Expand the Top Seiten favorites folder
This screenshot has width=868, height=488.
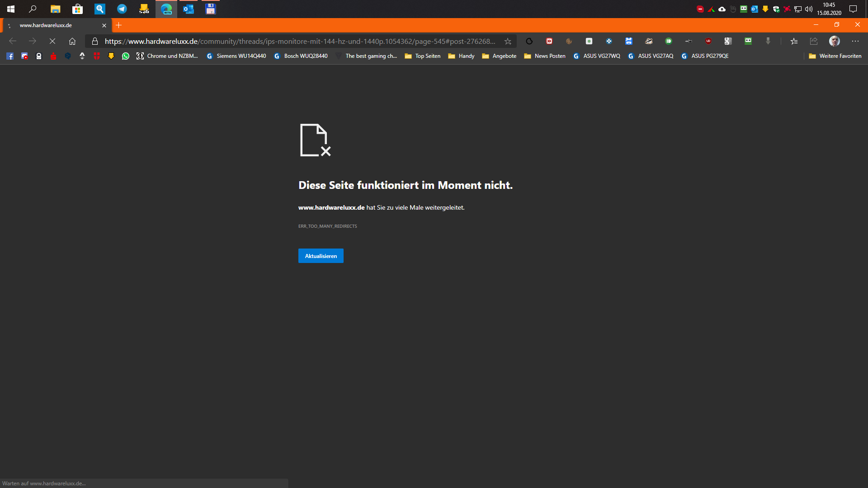423,56
